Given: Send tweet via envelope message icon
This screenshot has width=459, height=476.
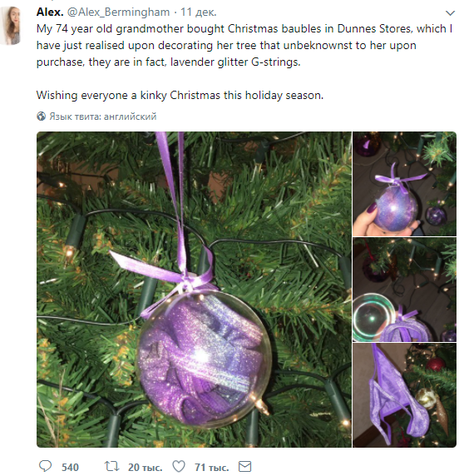Looking at the screenshot, I should click(244, 466).
